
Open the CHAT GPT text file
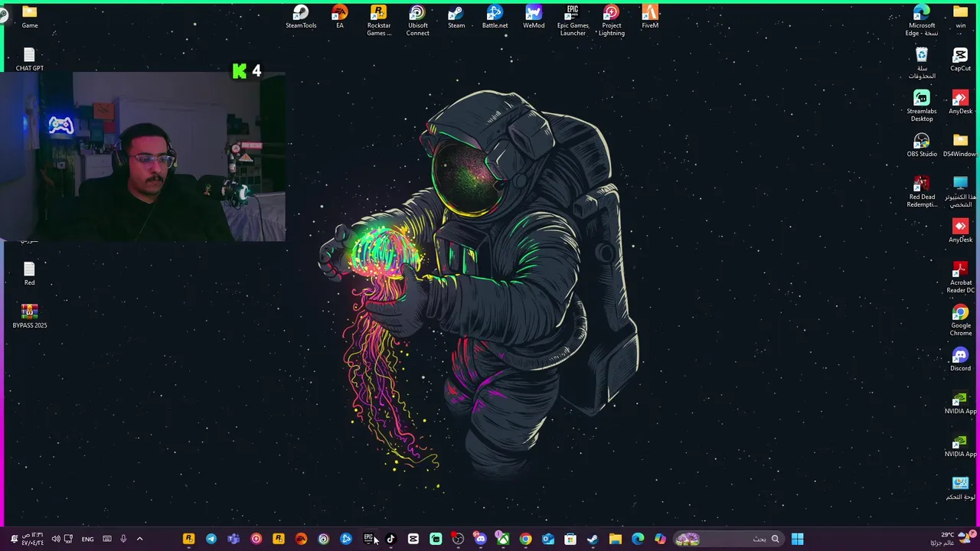coord(29,60)
